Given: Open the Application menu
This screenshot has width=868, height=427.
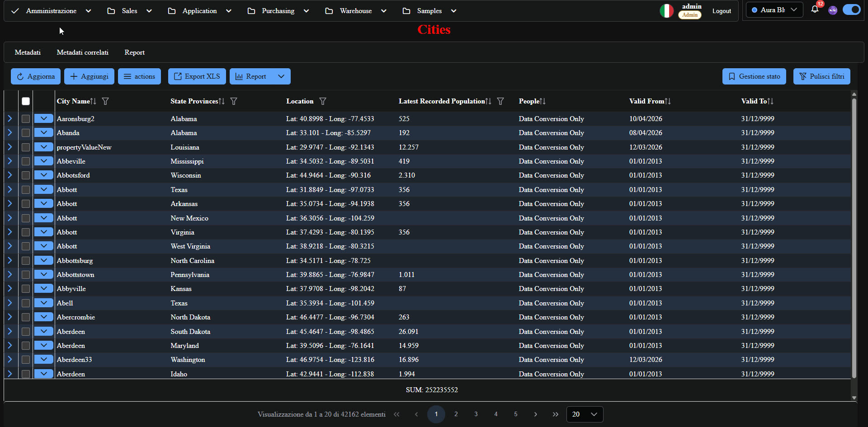Looking at the screenshot, I should point(199,11).
